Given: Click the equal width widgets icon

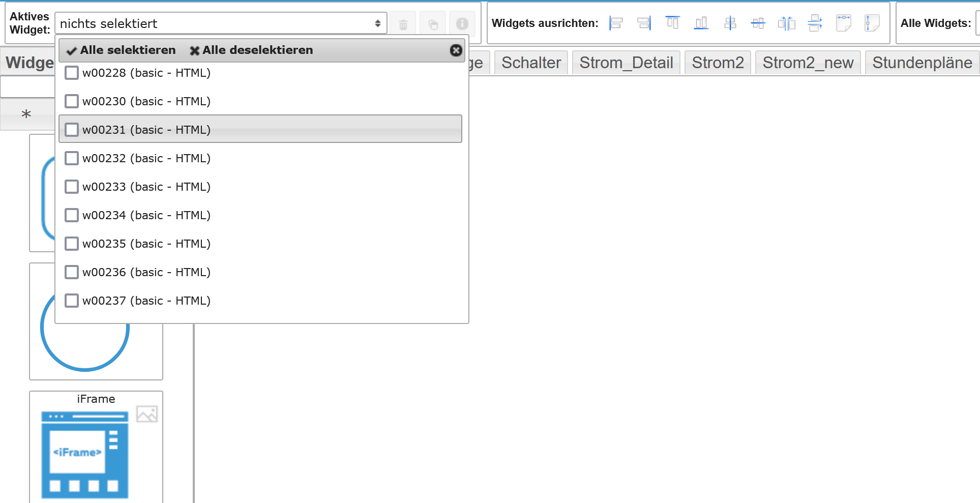Looking at the screenshot, I should pos(843,23).
